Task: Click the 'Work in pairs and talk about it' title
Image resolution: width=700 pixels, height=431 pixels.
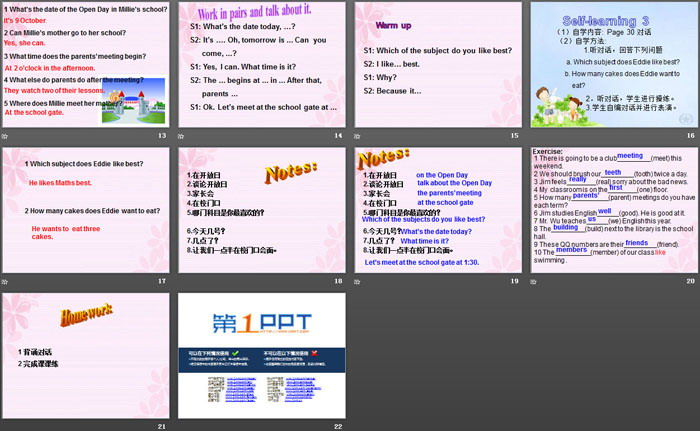Action: click(262, 15)
